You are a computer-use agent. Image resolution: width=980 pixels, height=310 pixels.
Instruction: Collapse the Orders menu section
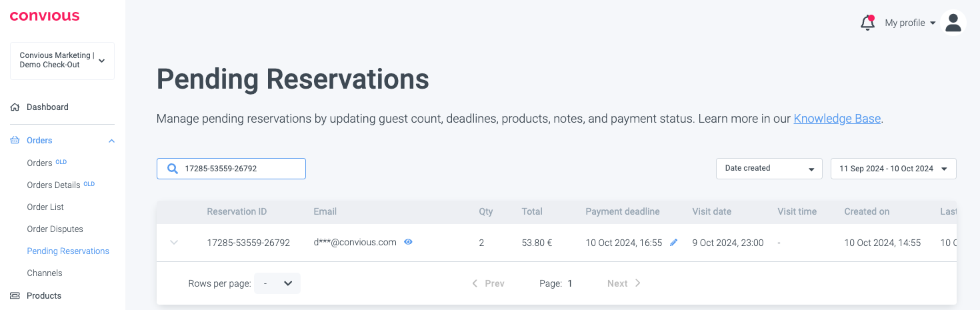(111, 141)
